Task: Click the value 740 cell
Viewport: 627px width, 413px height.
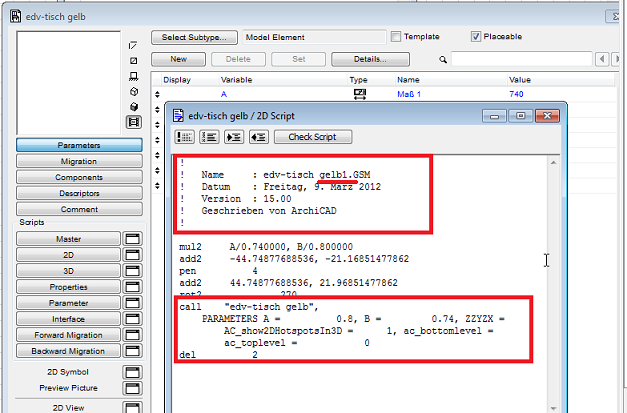Action: pos(516,94)
